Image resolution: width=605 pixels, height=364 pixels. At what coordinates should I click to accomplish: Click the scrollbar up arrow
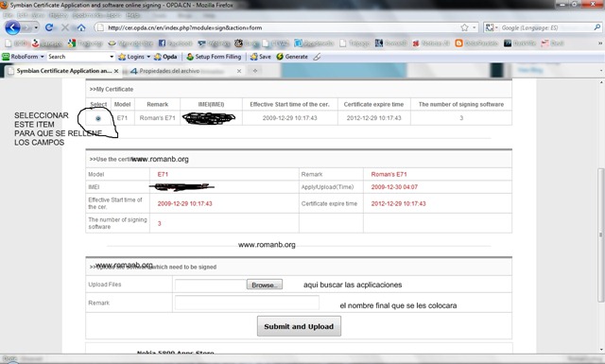click(601, 82)
